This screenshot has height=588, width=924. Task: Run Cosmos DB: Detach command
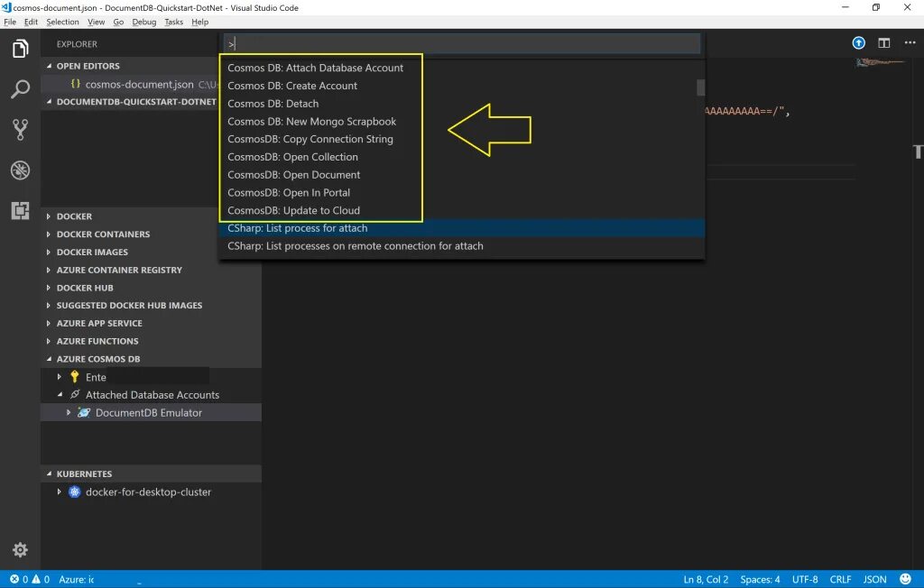point(461,103)
